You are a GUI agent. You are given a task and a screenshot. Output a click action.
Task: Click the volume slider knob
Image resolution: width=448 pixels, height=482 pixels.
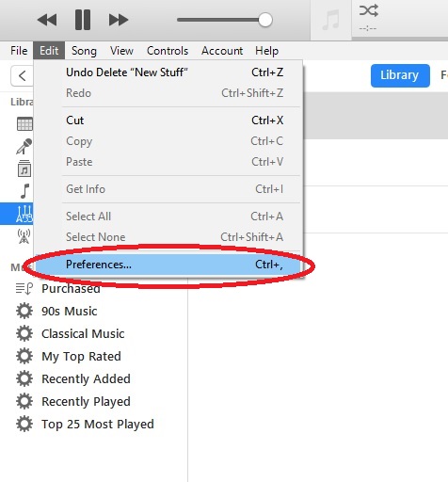(265, 20)
